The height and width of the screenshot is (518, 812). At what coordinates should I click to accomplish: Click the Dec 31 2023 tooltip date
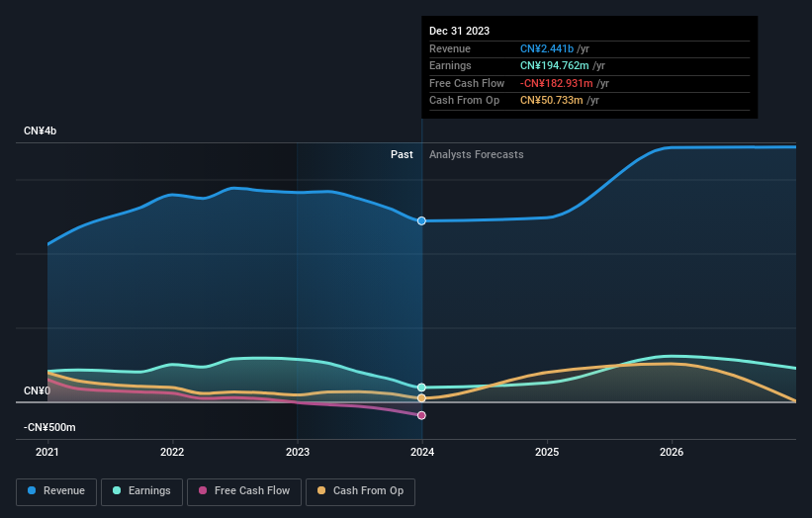click(x=459, y=31)
